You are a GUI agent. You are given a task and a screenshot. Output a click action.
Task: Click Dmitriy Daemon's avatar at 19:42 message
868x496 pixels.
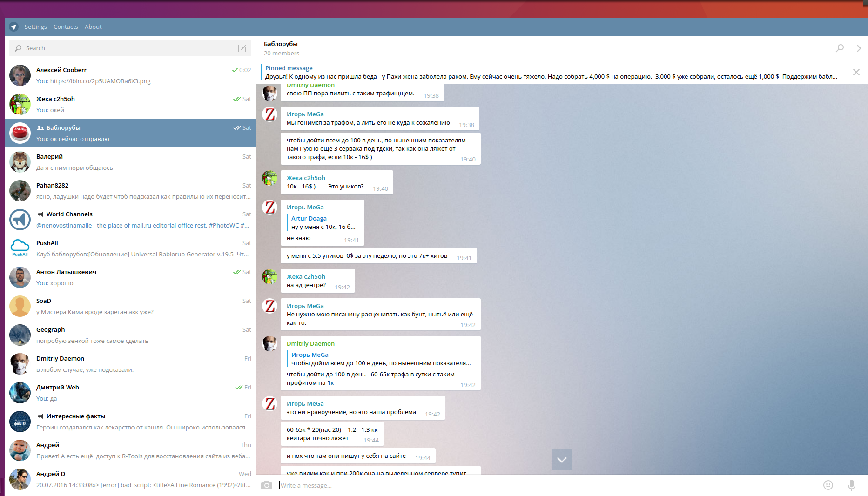[x=270, y=344]
